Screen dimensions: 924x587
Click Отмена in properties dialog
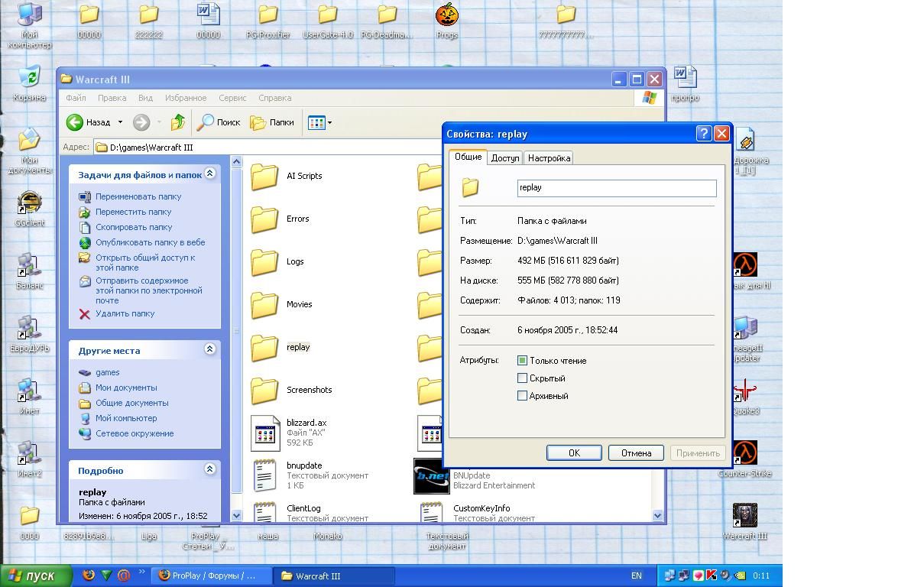click(636, 452)
